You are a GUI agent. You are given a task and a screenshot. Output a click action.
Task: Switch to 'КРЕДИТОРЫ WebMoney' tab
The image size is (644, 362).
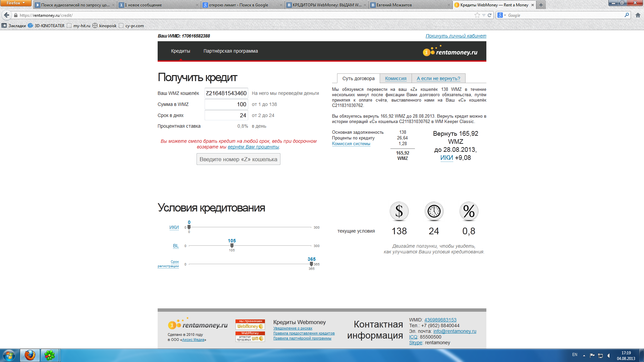tap(327, 5)
